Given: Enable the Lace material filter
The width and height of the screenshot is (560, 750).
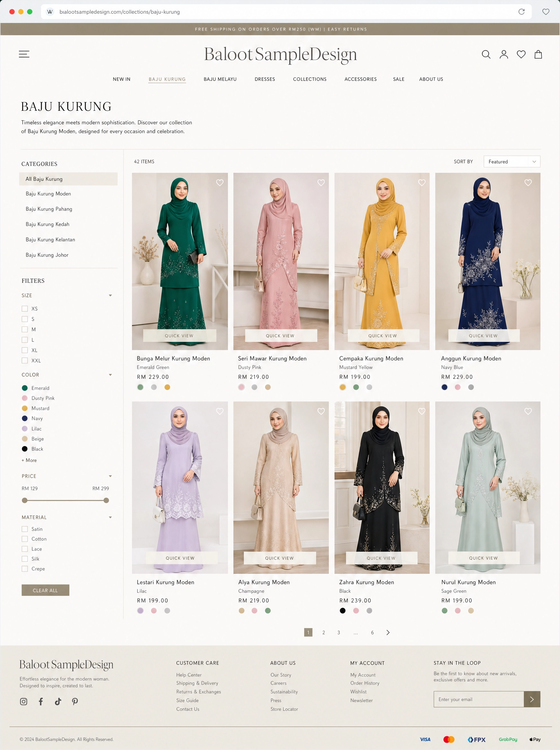Looking at the screenshot, I should point(25,549).
